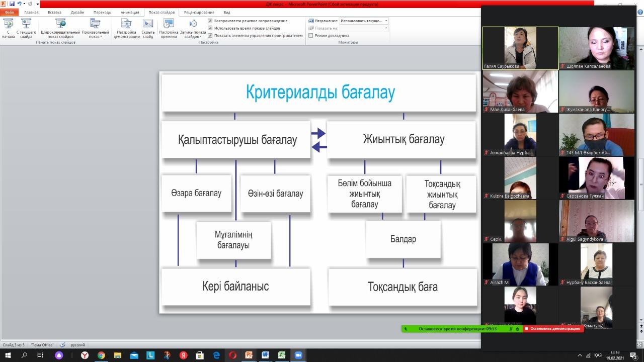Screen dimensions: 644x362
Task: Open Google Chrome from the taskbar
Action: (x=101, y=355)
